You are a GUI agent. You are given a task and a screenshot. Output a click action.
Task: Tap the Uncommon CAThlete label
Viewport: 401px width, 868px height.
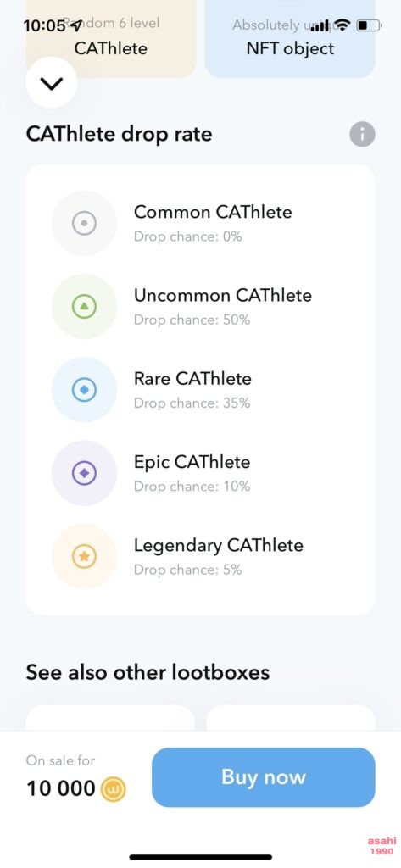coord(223,296)
